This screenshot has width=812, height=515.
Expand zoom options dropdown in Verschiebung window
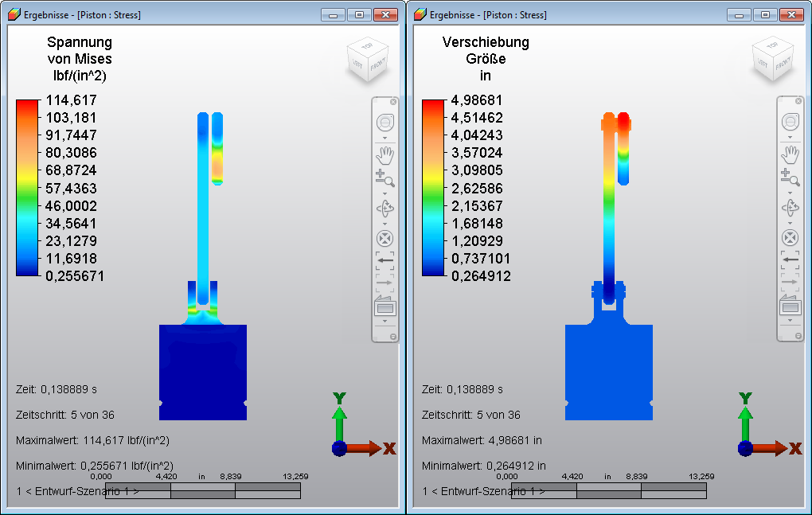(x=791, y=193)
